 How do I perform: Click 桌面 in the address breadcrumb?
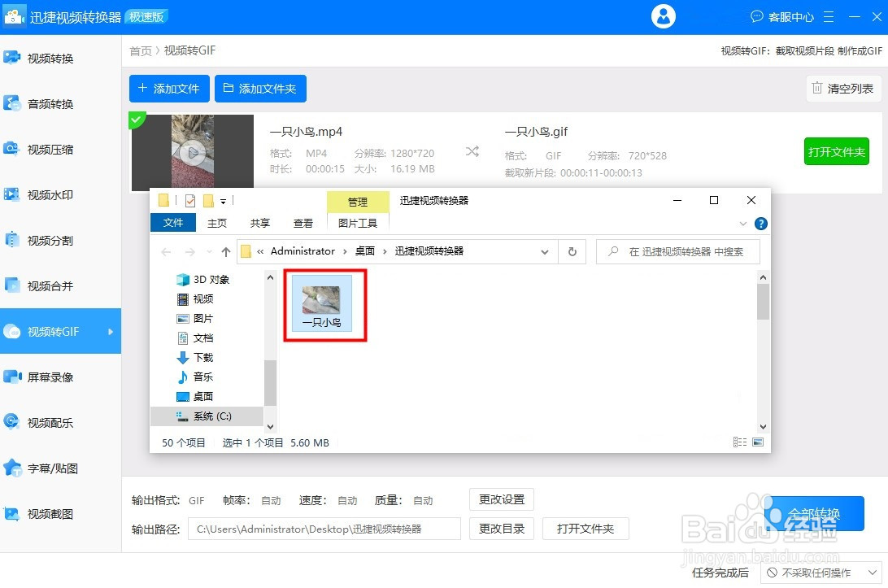coord(364,251)
